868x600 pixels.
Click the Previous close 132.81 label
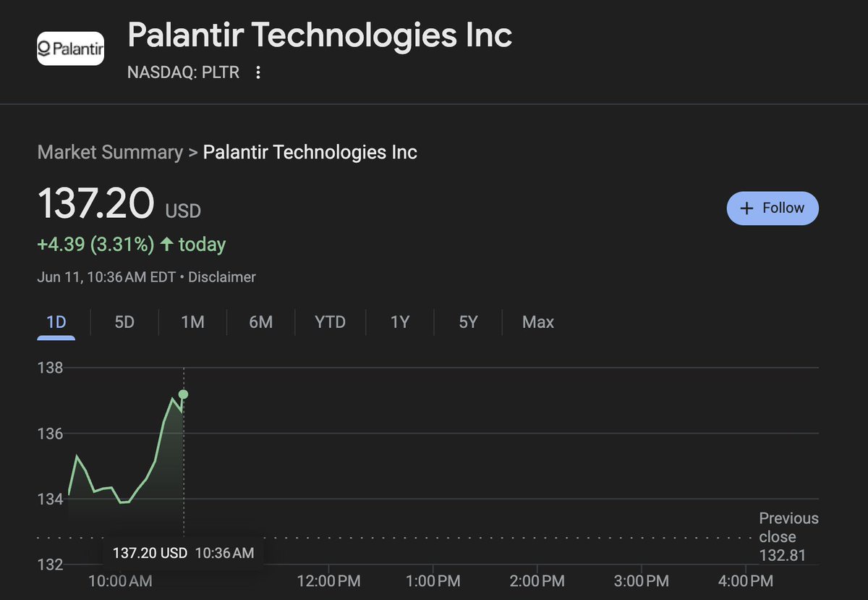[x=788, y=537]
